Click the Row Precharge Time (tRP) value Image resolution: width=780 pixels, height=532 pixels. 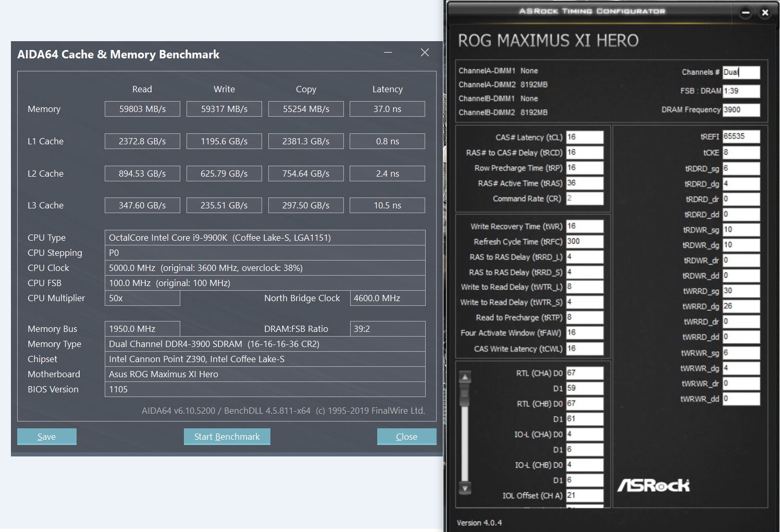[x=585, y=168]
